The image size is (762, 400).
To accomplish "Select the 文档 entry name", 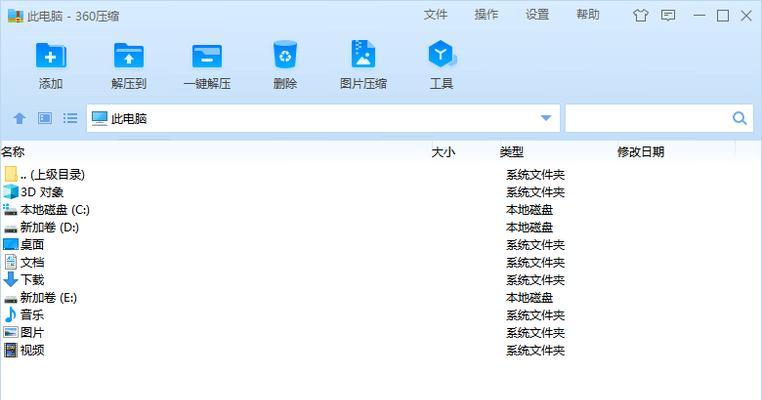I will pyautogui.click(x=32, y=262).
